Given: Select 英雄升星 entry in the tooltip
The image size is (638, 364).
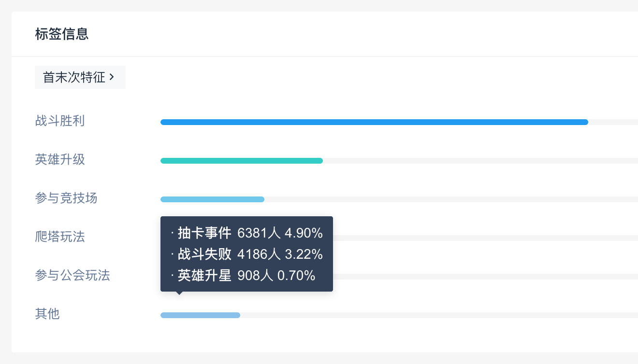Looking at the screenshot, I should coord(204,276).
